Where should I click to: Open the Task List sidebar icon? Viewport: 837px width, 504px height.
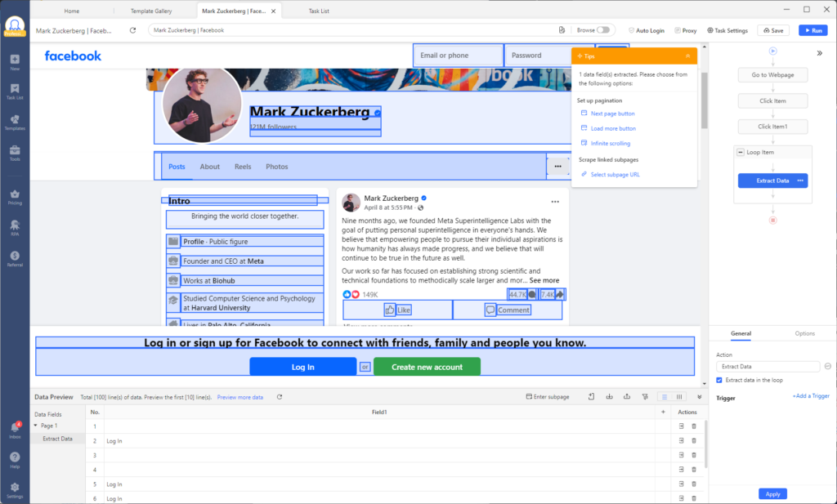click(15, 91)
